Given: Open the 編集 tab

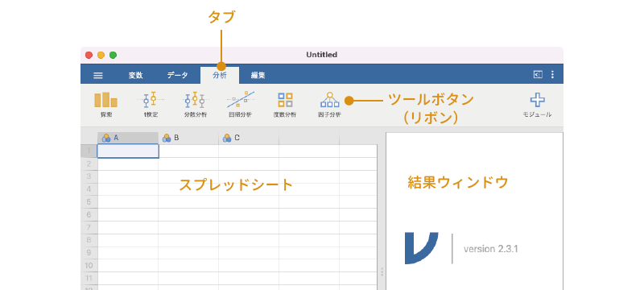Looking at the screenshot, I should point(258,76).
